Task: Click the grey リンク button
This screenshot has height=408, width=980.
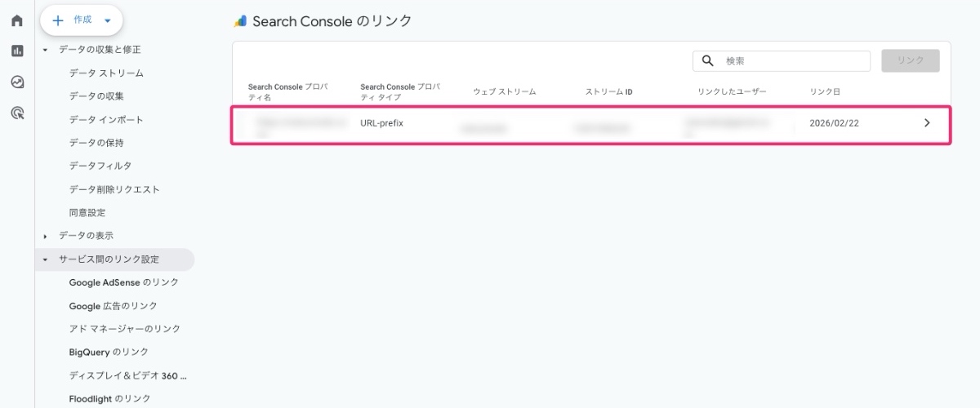Action: click(911, 61)
